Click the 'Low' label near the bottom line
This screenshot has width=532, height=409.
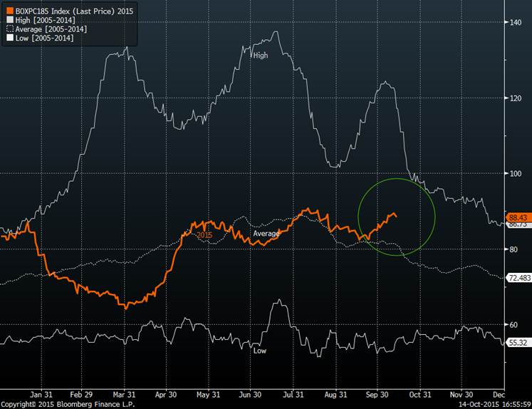(260, 351)
